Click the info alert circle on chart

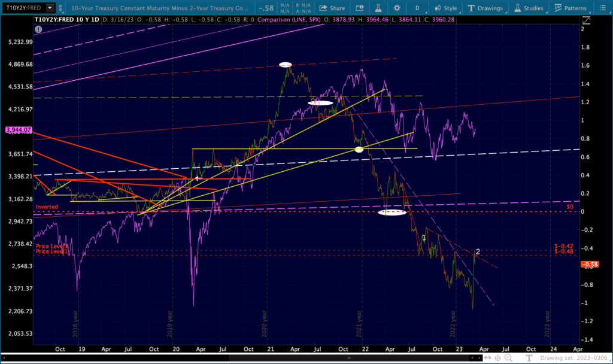pyautogui.click(x=38, y=29)
